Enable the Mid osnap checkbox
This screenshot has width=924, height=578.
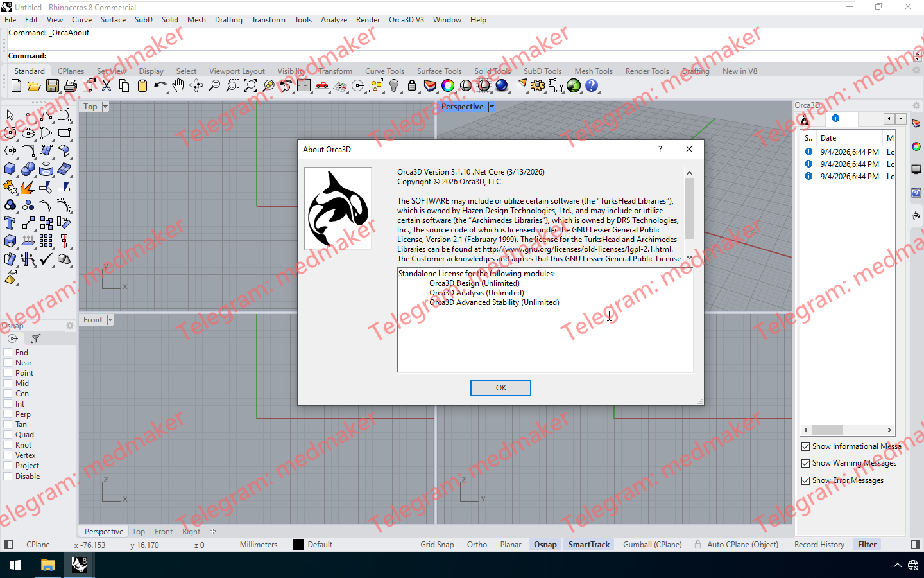click(8, 383)
